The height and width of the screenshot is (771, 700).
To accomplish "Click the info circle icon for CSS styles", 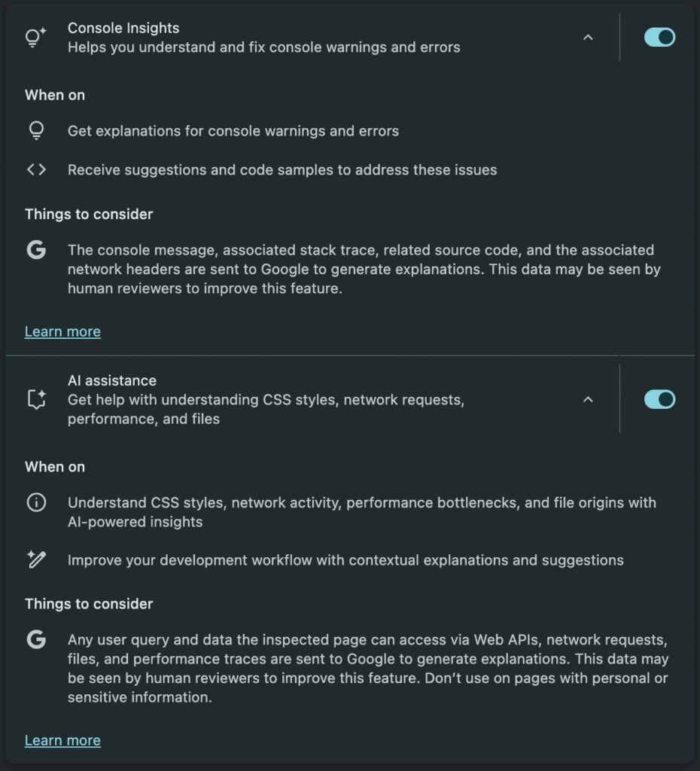I will click(36, 503).
